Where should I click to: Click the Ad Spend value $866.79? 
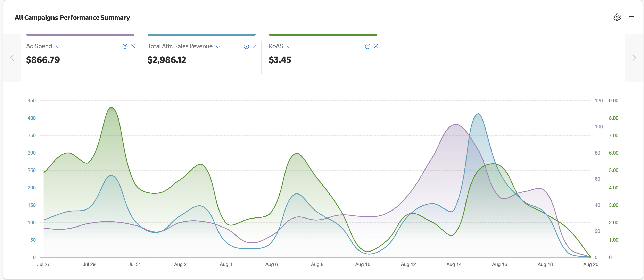(43, 60)
